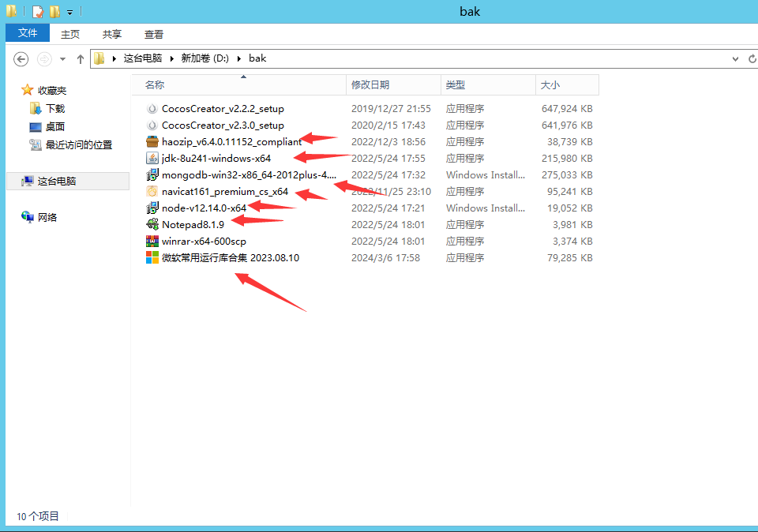The height and width of the screenshot is (532, 758).
Task: Open the quick access toolbar customize dropdown
Action: [x=69, y=13]
